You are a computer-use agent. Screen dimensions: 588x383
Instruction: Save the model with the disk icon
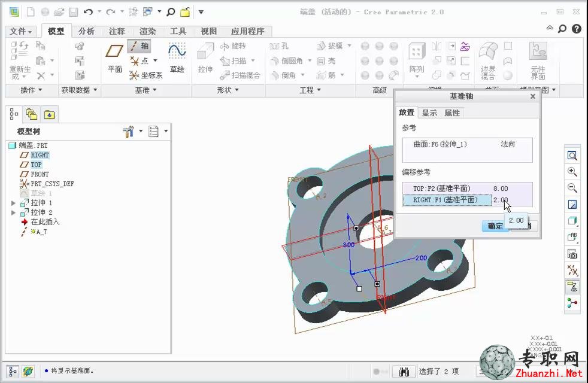tap(73, 12)
